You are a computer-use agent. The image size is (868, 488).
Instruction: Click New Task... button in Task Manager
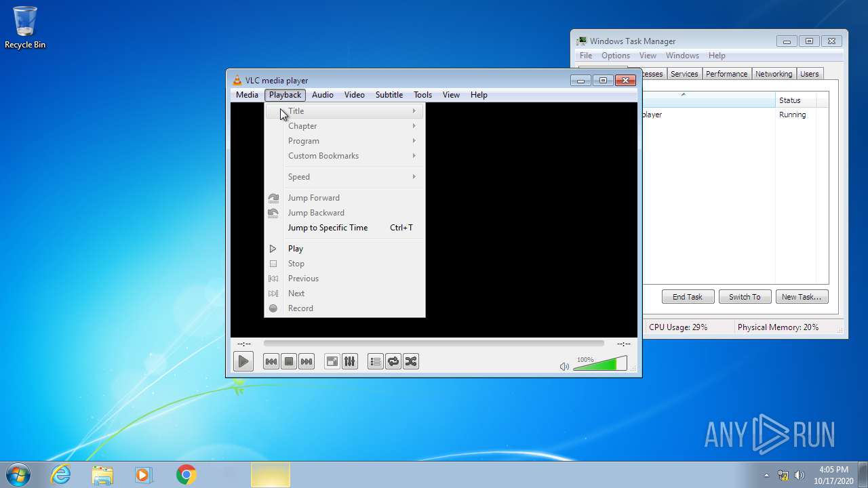[802, 297]
